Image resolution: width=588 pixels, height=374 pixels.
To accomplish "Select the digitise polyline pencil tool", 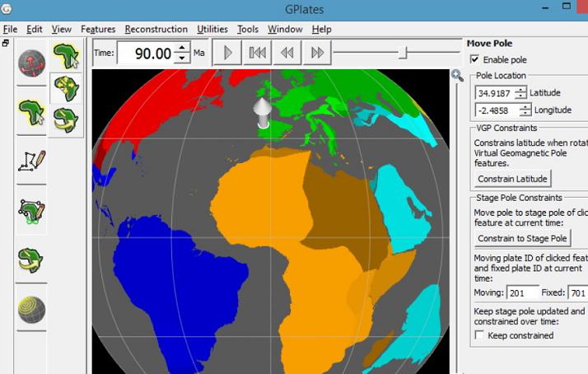I will pos(32,161).
